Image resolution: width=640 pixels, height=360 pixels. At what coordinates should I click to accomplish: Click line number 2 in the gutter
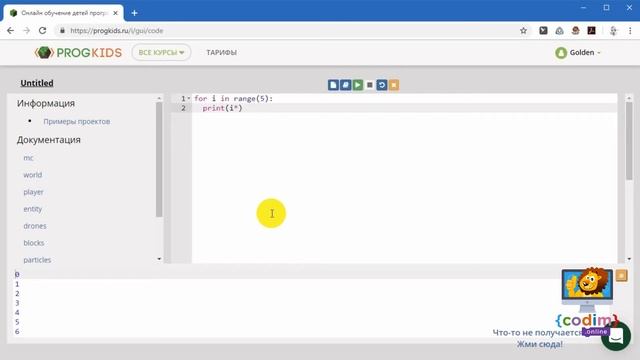point(183,108)
